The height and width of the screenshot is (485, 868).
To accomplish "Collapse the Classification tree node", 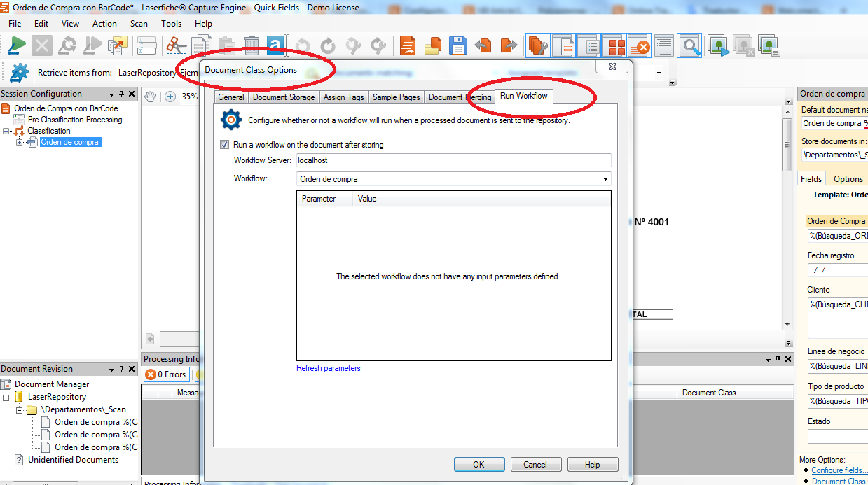I will (6, 131).
